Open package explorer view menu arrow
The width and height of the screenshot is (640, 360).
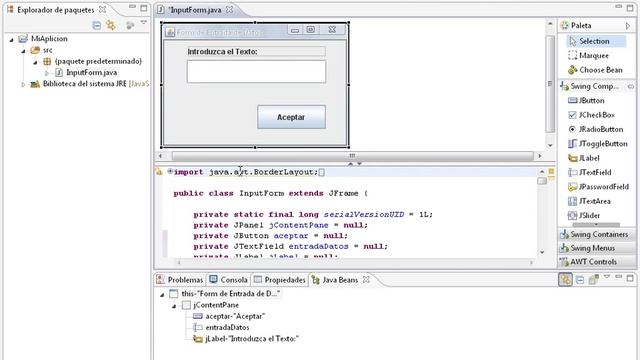coord(144,22)
